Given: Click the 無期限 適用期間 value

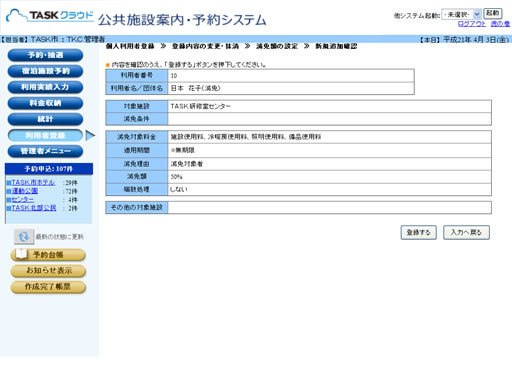Looking at the screenshot, I should pos(183,150).
